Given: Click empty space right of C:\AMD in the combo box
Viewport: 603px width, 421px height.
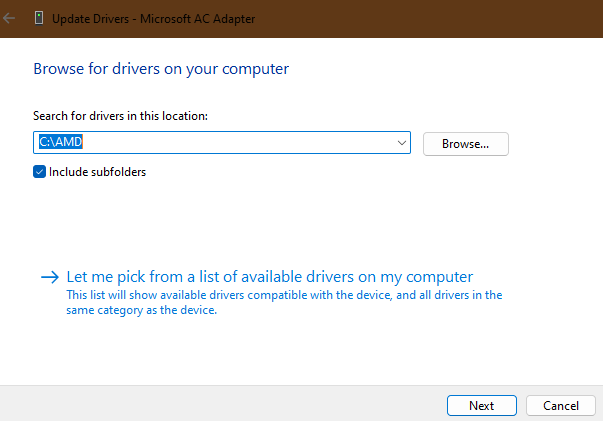Looking at the screenshot, I should click(250, 143).
